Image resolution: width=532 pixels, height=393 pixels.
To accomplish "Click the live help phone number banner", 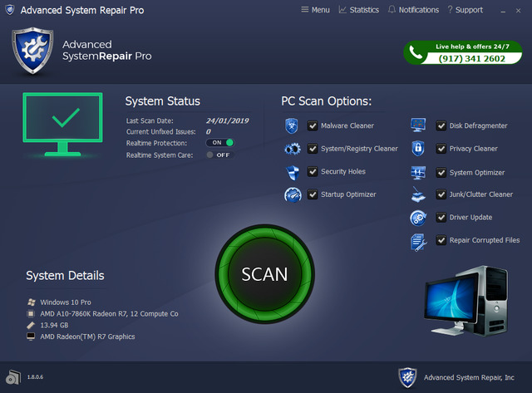I will [x=464, y=53].
